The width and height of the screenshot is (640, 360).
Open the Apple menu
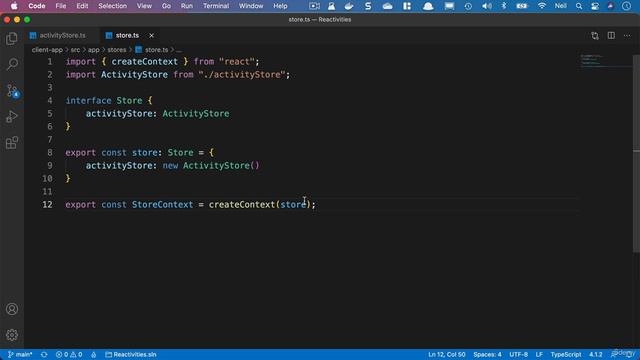coord(14,6)
